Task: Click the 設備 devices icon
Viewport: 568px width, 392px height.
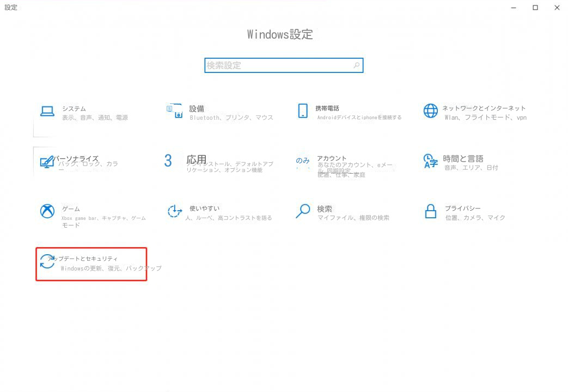Action: coord(175,111)
